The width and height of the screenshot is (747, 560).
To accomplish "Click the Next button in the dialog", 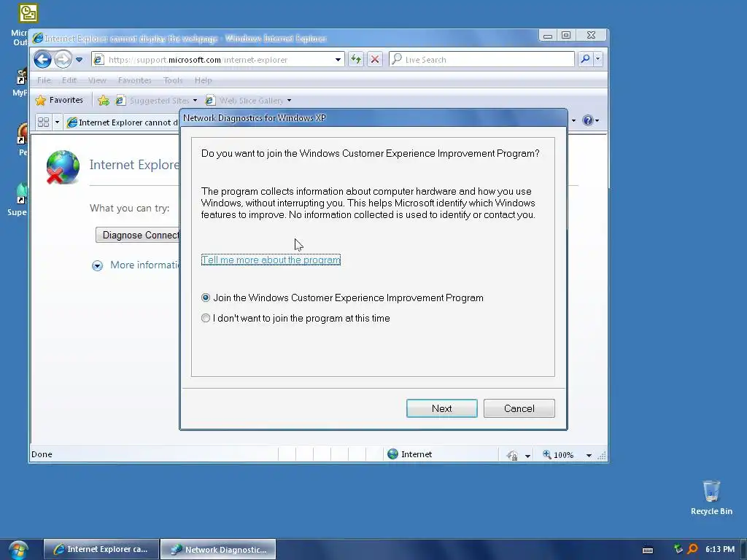I will (x=441, y=408).
